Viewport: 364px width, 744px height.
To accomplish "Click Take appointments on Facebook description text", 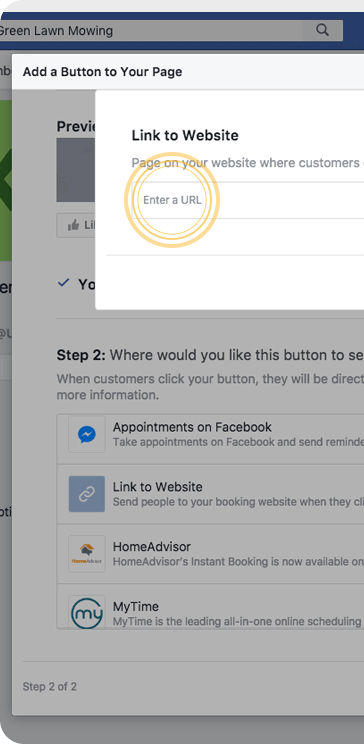I will click(x=238, y=442).
